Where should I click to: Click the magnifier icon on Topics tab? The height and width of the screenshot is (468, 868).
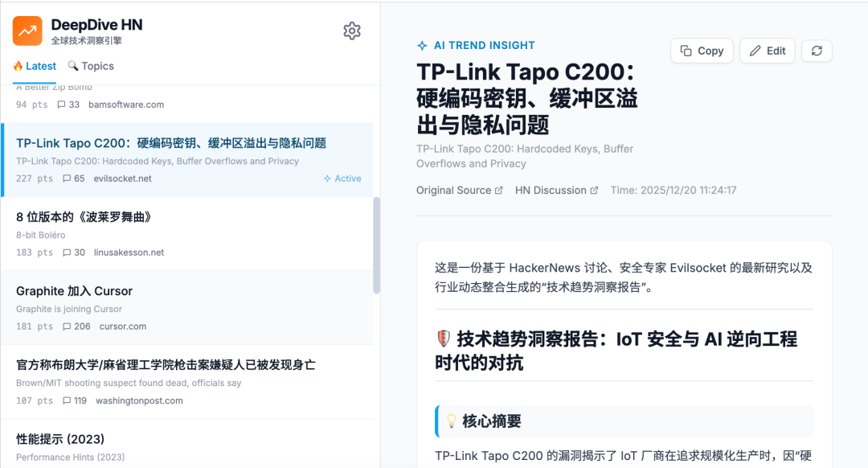pos(72,66)
